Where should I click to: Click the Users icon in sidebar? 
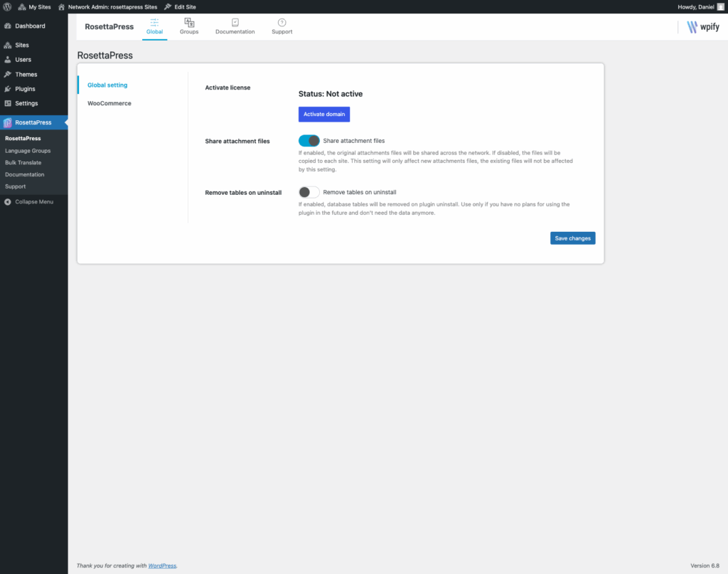[x=8, y=60]
